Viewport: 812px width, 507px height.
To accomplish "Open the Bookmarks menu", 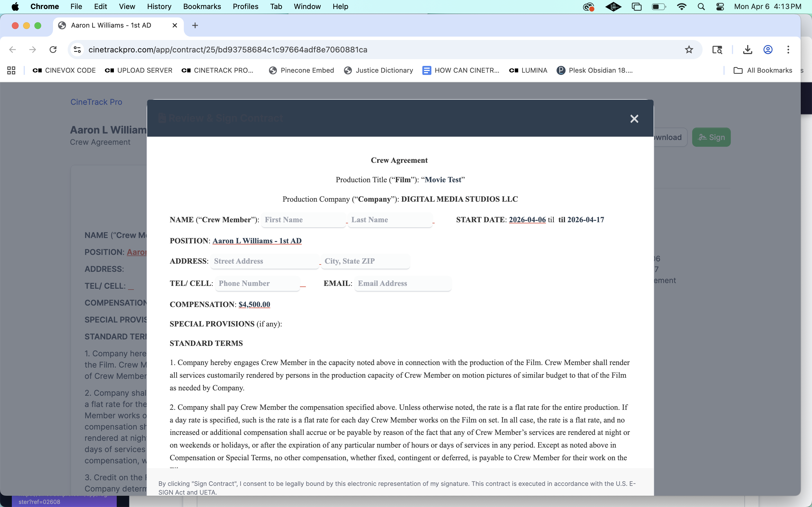I will pos(202,6).
